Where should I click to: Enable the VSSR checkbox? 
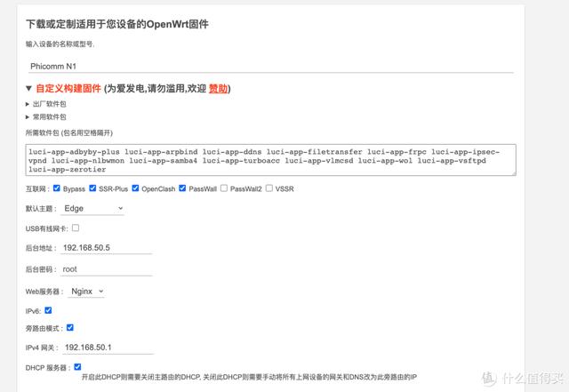[268, 188]
